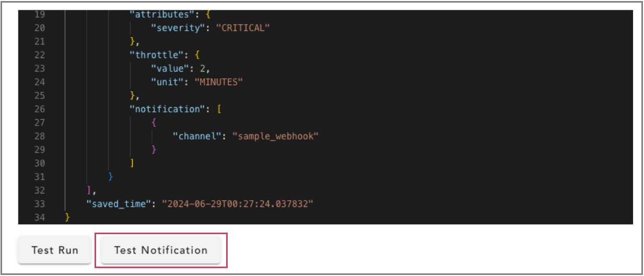This screenshot has height=276, width=644.
Task: Click the "channel" key in editor
Action: point(196,136)
